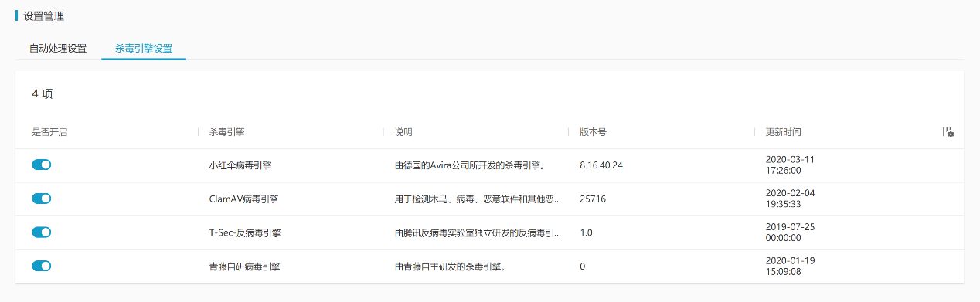Viewport: 980px width, 302px height.
Task: Open the column settings gear icon
Action: (x=948, y=133)
